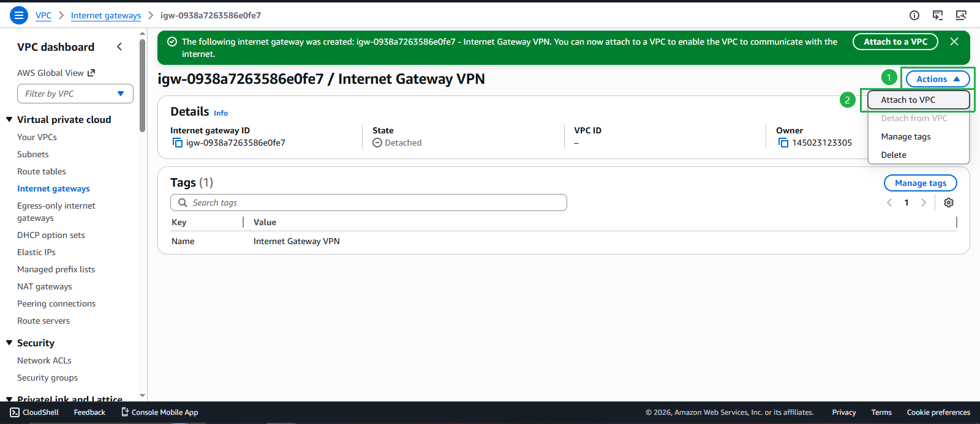Open Route tables in the sidebar
Image resolution: width=980 pixels, height=424 pixels.
coord(42,171)
